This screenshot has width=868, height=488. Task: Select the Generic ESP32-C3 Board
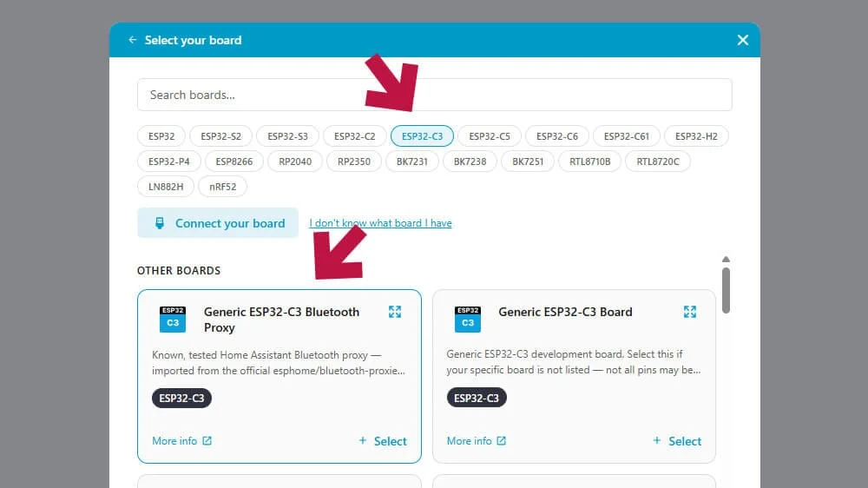coord(677,441)
